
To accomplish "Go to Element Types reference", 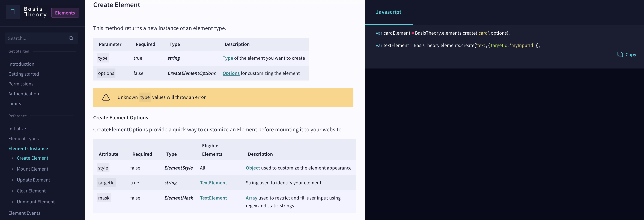I will (x=23, y=138).
